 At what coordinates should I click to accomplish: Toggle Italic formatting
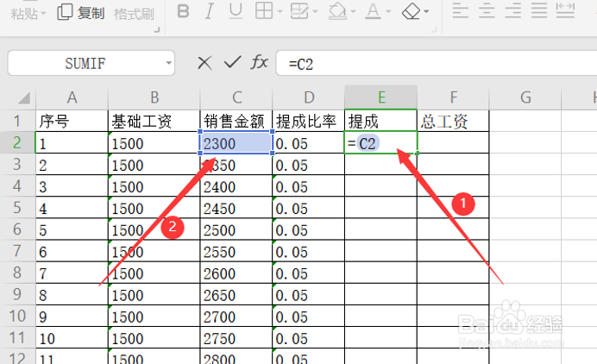209,11
